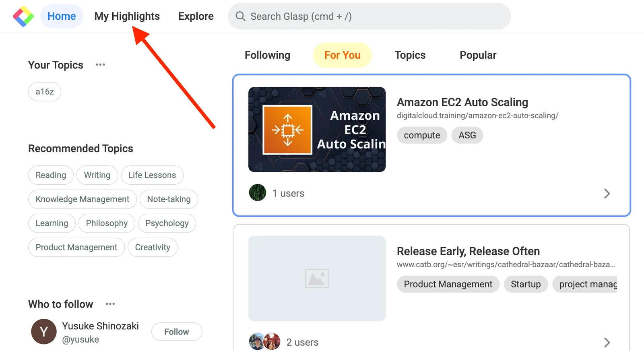Open My Highlights in the top navigation

click(x=127, y=16)
